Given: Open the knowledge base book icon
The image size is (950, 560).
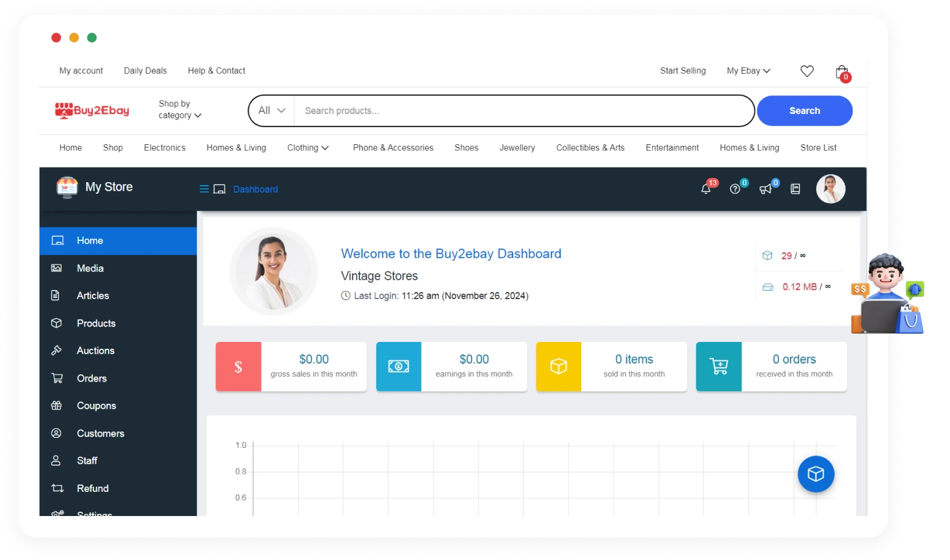Looking at the screenshot, I should click(795, 189).
